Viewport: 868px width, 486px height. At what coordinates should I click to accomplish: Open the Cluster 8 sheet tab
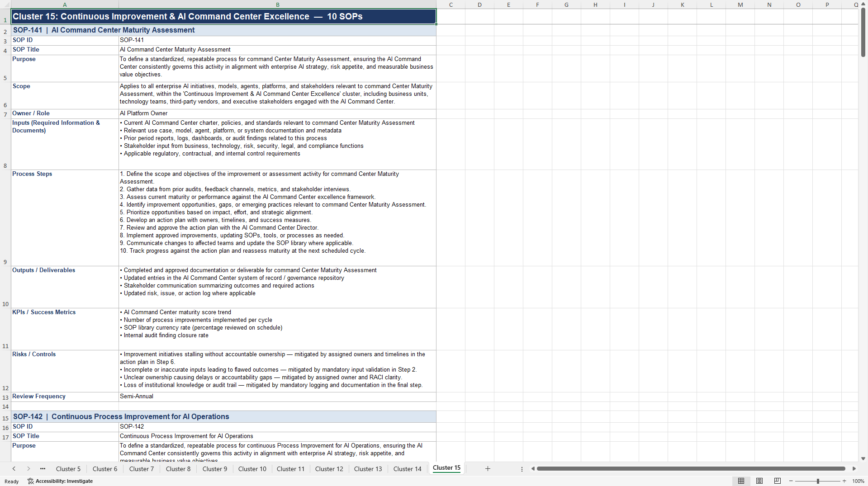click(178, 469)
